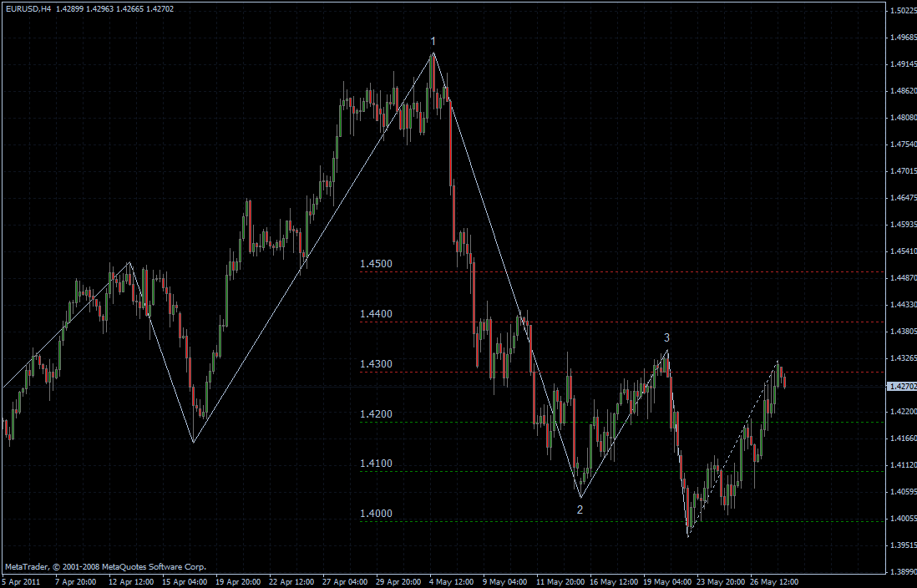
Task: Click the 27 Apr 04:00 time label
Action: [x=345, y=582]
